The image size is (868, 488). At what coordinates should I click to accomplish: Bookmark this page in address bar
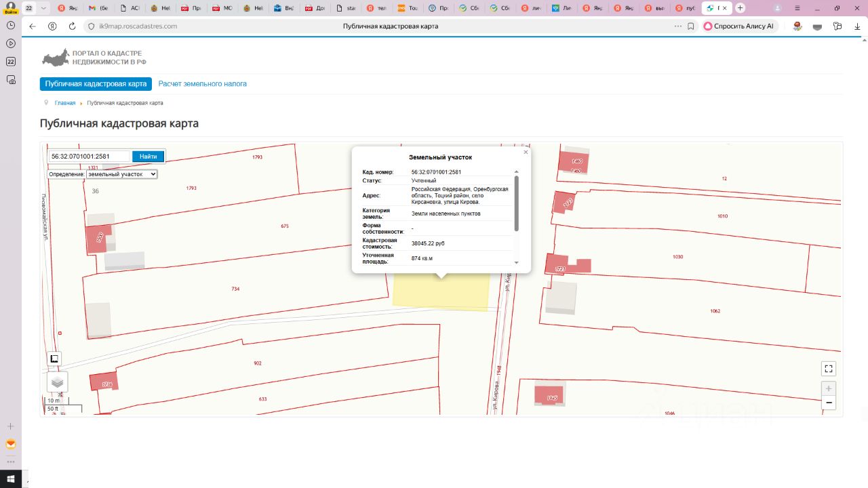point(691,26)
